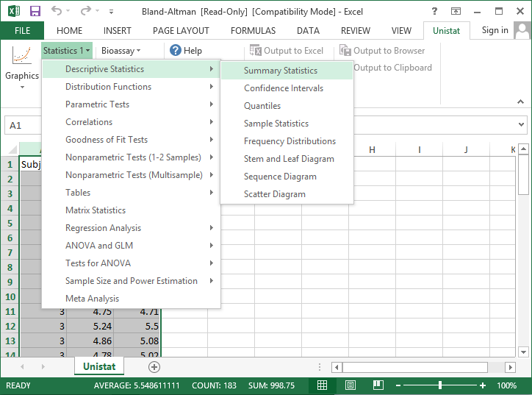Click the horizontal scrollbar thumb
Screen dimensions: 532x395
tap(415, 367)
